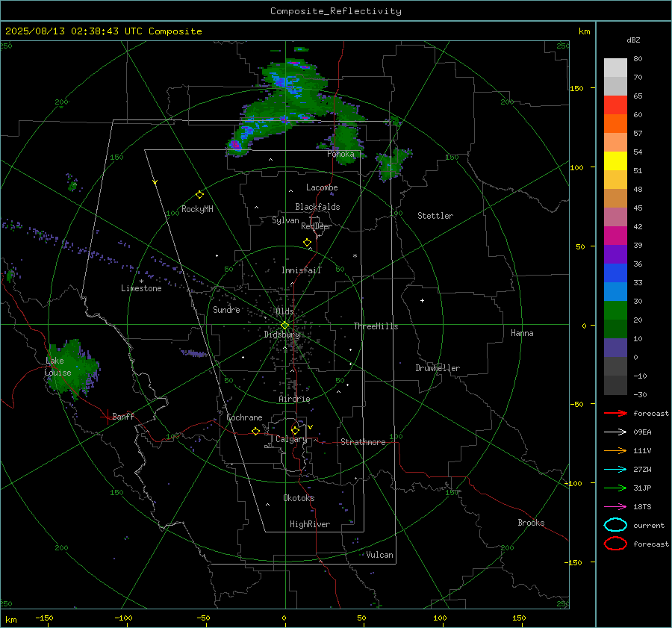Click the ThreeHills label

(x=376, y=326)
